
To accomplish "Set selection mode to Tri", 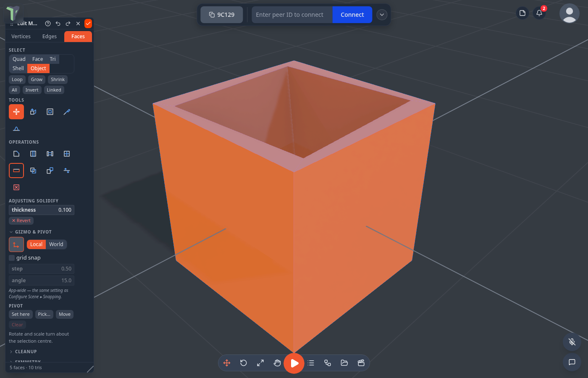I will click(x=52, y=59).
